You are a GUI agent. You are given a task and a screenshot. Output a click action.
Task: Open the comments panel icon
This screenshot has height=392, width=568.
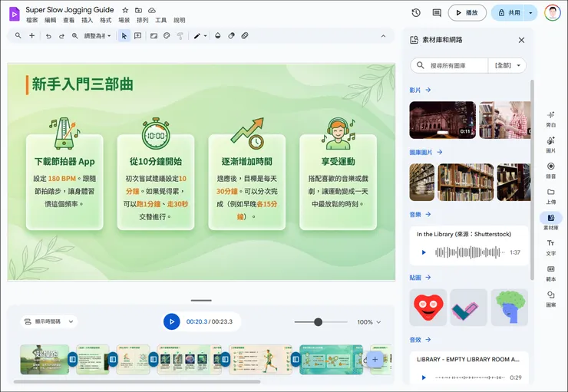(437, 13)
